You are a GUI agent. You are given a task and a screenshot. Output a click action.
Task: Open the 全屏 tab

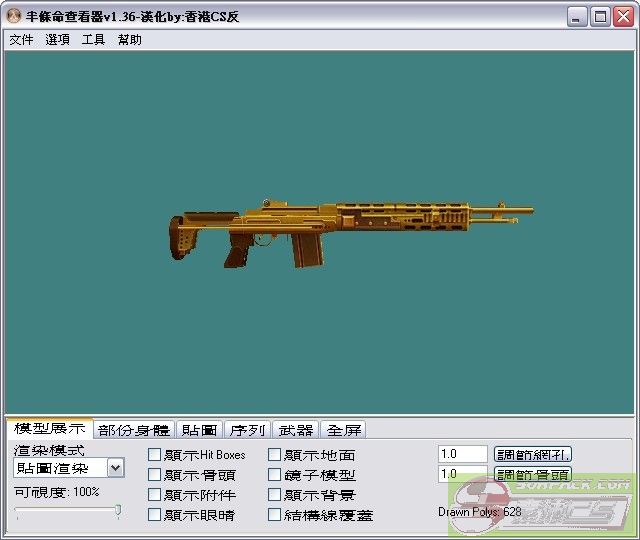tap(344, 430)
